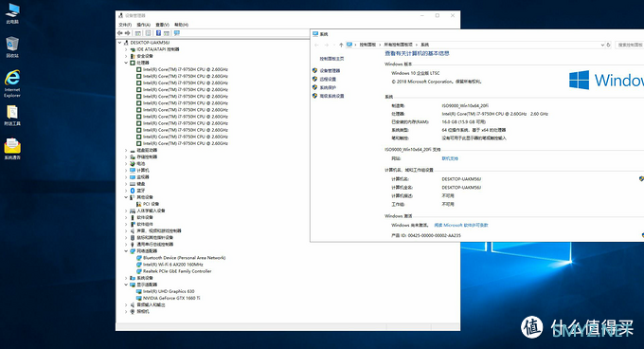The image size is (644, 349).
Task: Select the 监视器 (Monitors) category icon
Action: pyautogui.click(x=133, y=176)
